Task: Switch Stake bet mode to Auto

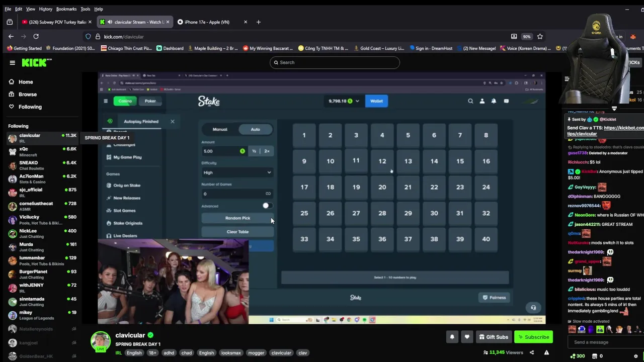Action: click(256, 129)
